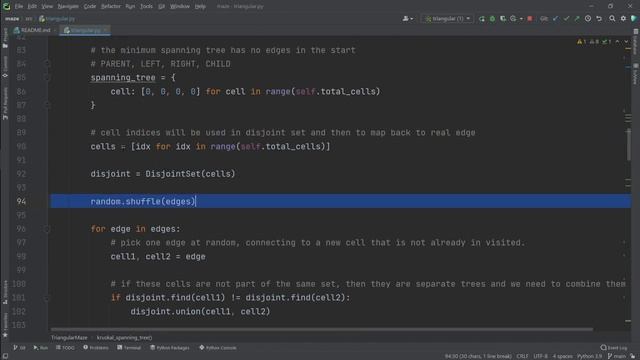640x360 pixels.
Task: Open the Navigate menu
Action: pos(68,7)
